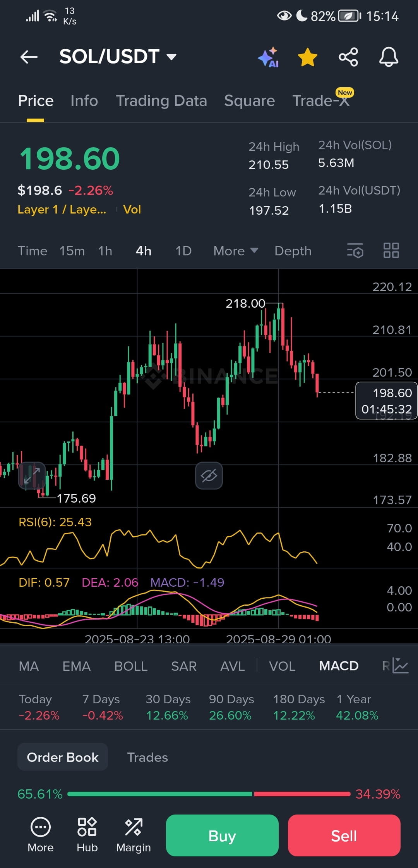
Task: Toggle the favorite star for SOL/USDT
Action: (x=308, y=57)
